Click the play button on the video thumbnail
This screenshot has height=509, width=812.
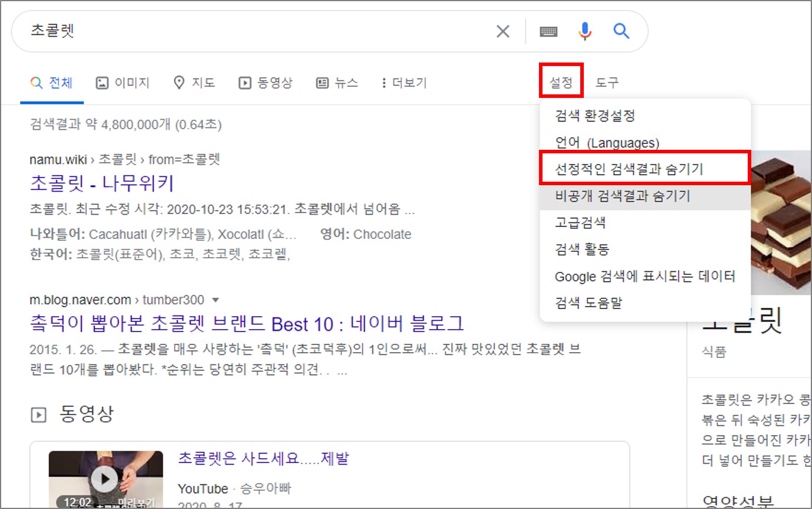coord(105,480)
